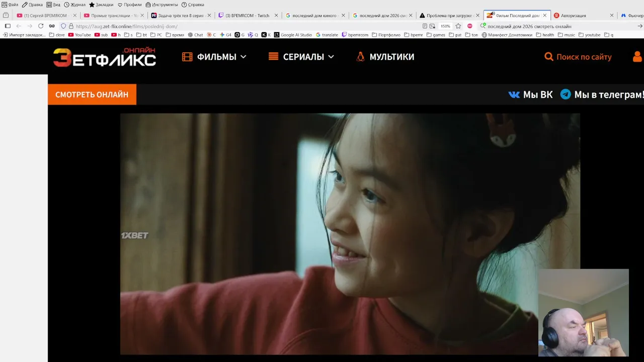Click the movie video player frame
The width and height of the screenshot is (644, 362).
pyautogui.click(x=350, y=234)
